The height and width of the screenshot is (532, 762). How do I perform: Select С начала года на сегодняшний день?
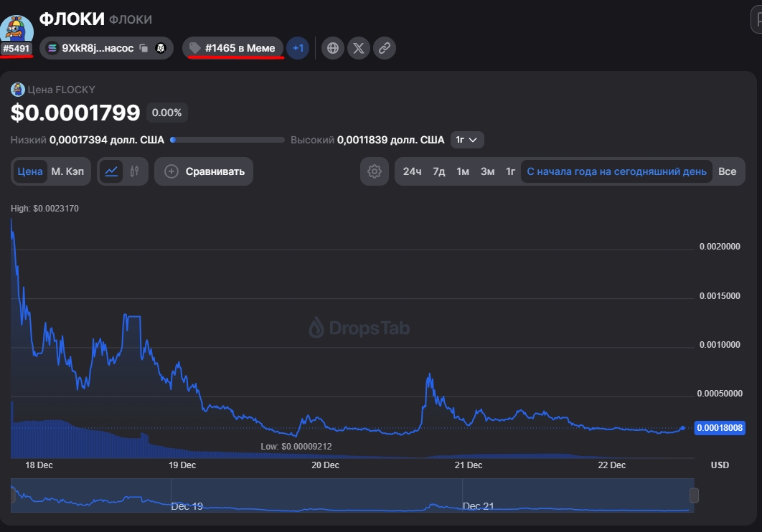pos(616,171)
